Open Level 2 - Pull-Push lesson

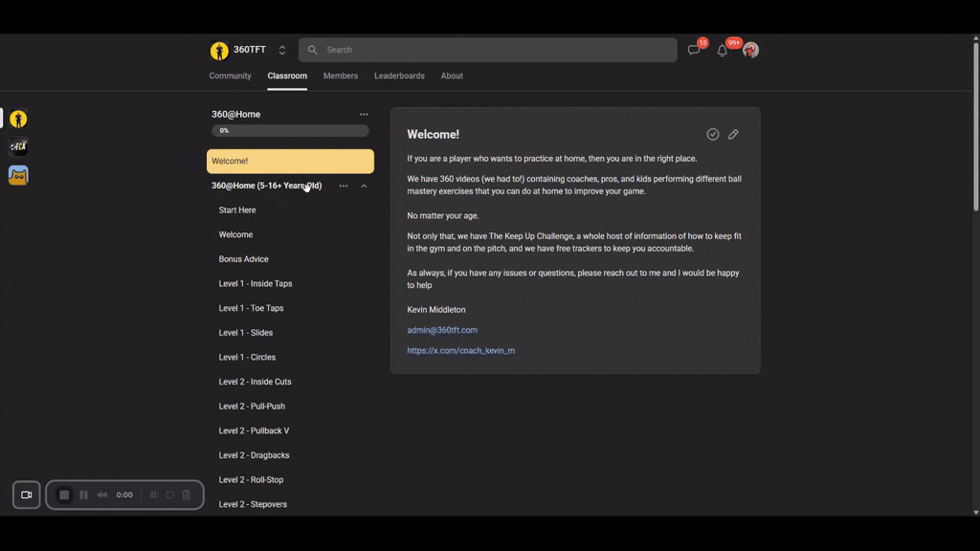252,406
